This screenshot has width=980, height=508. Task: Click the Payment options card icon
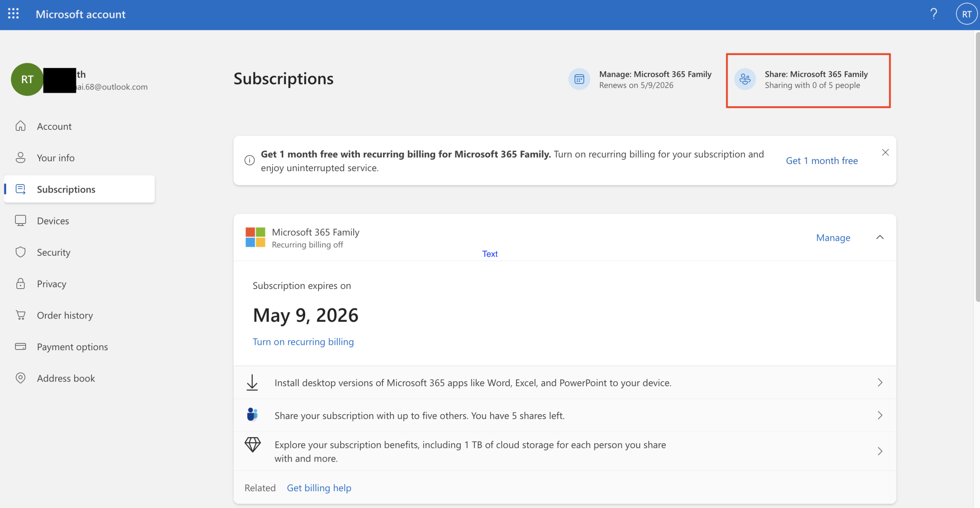click(x=21, y=346)
